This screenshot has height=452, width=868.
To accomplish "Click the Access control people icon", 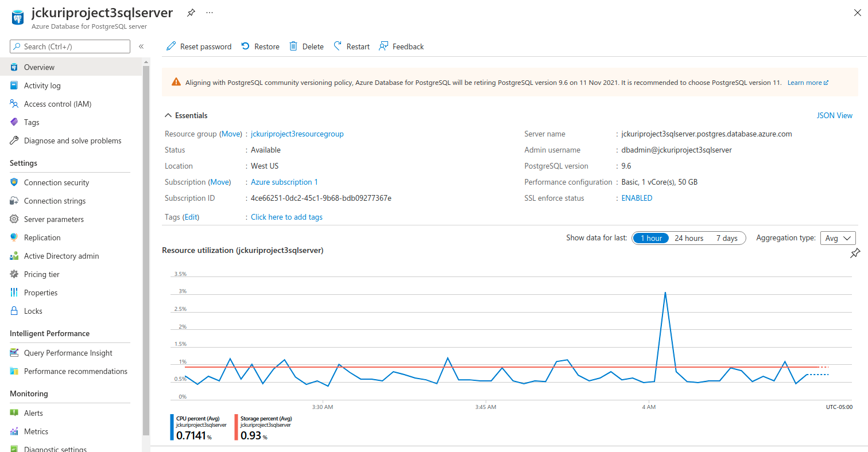I will (14, 104).
